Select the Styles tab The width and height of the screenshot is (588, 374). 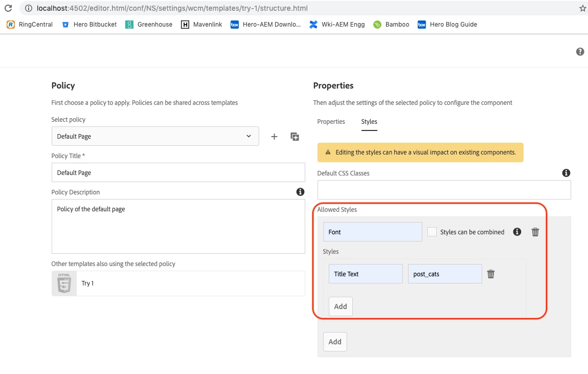click(369, 122)
